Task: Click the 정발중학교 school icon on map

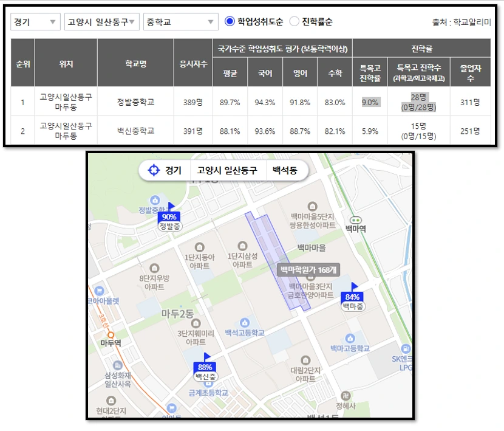Action: 155,200
